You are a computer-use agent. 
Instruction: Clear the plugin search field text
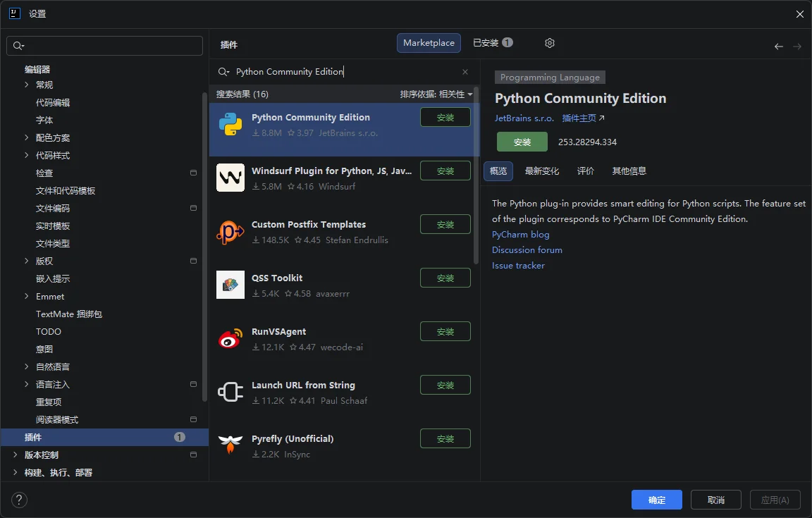pos(465,72)
